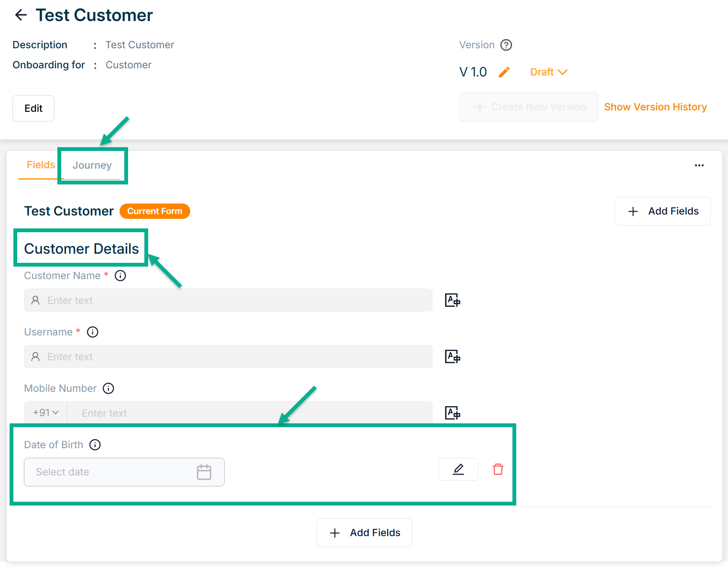The height and width of the screenshot is (571, 728).
Task: Switch to the Journey tab
Action: coord(92,165)
